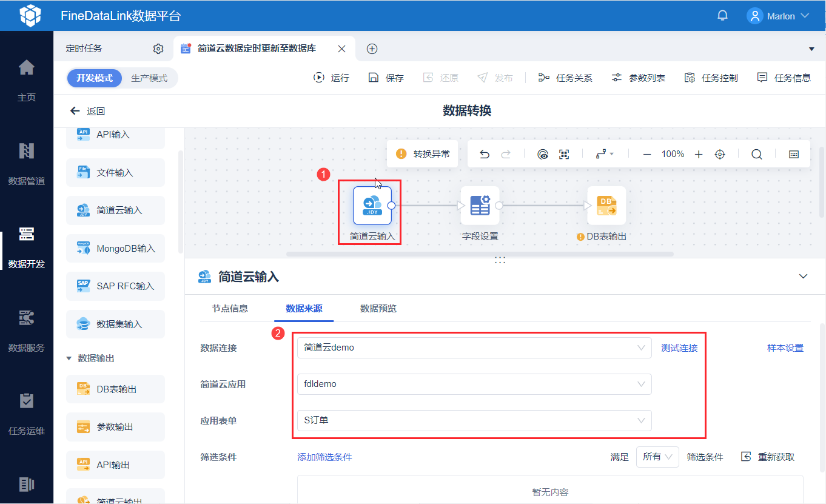Open the 定时任务 tab
826x504 pixels.
click(84, 49)
